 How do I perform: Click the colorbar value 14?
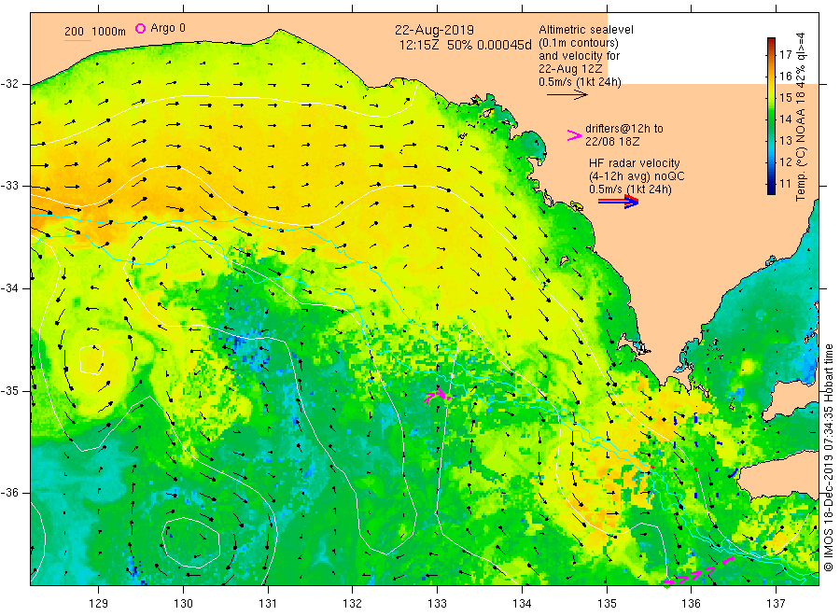pyautogui.click(x=785, y=119)
